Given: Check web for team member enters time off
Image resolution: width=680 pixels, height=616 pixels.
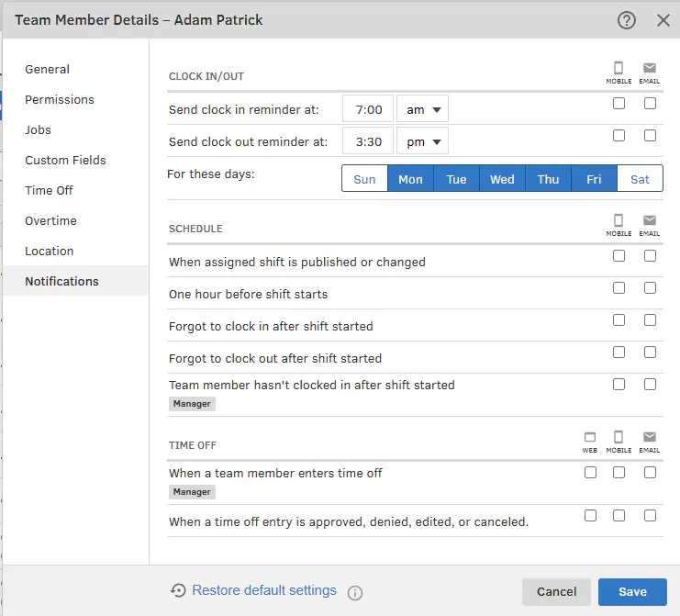Looking at the screenshot, I should [x=590, y=472].
